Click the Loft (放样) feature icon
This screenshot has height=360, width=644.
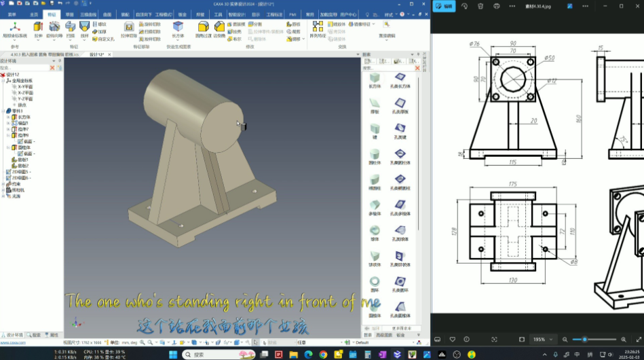pos(84,27)
